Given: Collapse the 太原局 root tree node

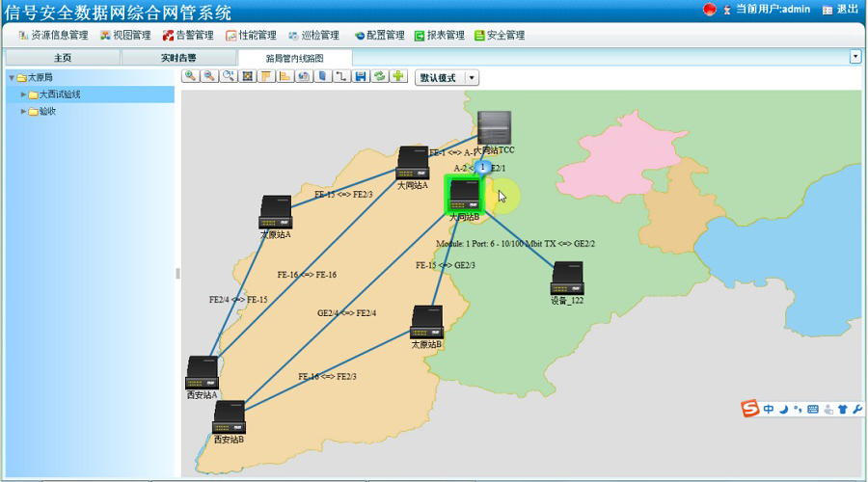Looking at the screenshot, I should coord(12,78).
